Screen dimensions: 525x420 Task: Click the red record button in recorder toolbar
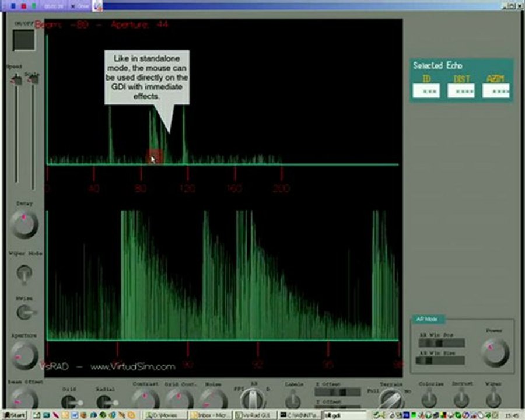point(24,6)
